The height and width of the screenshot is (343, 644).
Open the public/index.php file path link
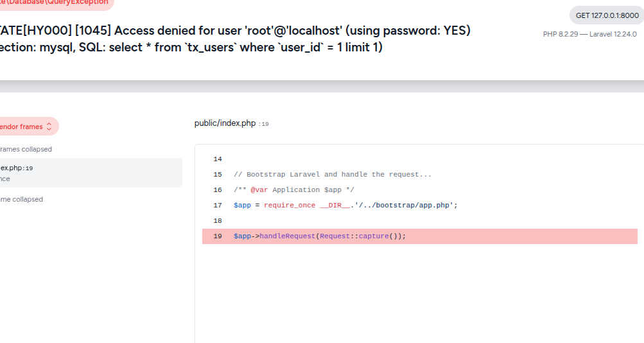click(x=225, y=123)
